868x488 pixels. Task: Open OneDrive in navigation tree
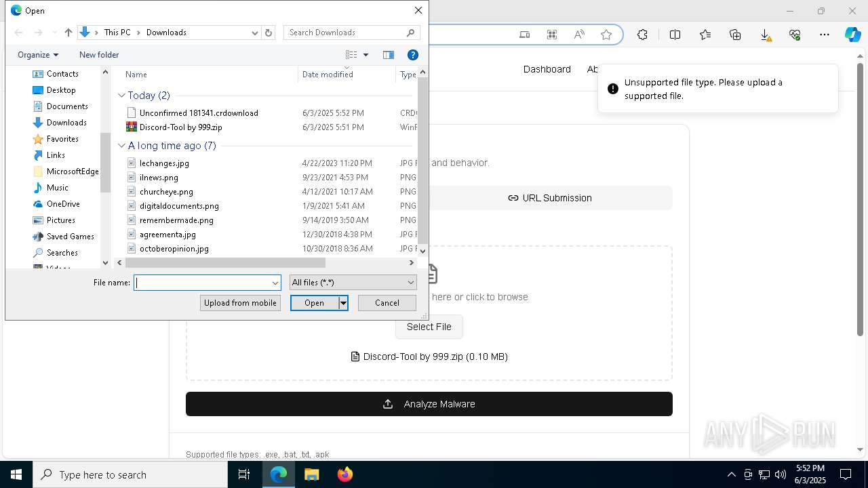click(x=63, y=204)
